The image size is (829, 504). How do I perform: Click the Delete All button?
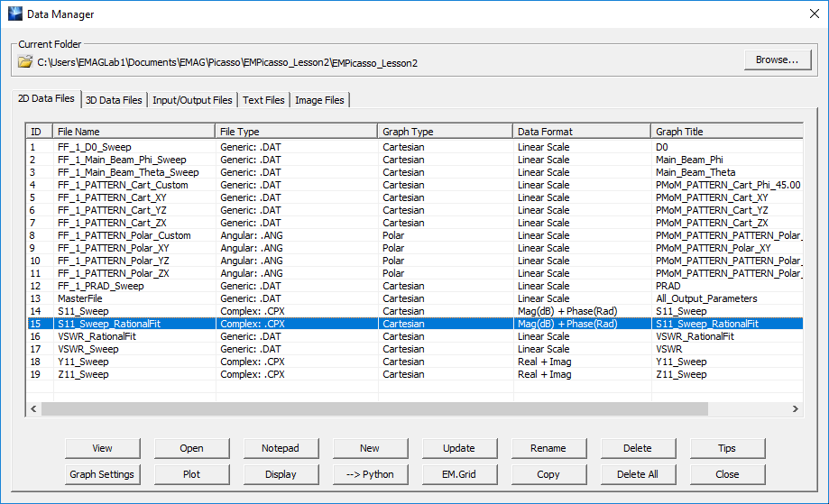638,474
